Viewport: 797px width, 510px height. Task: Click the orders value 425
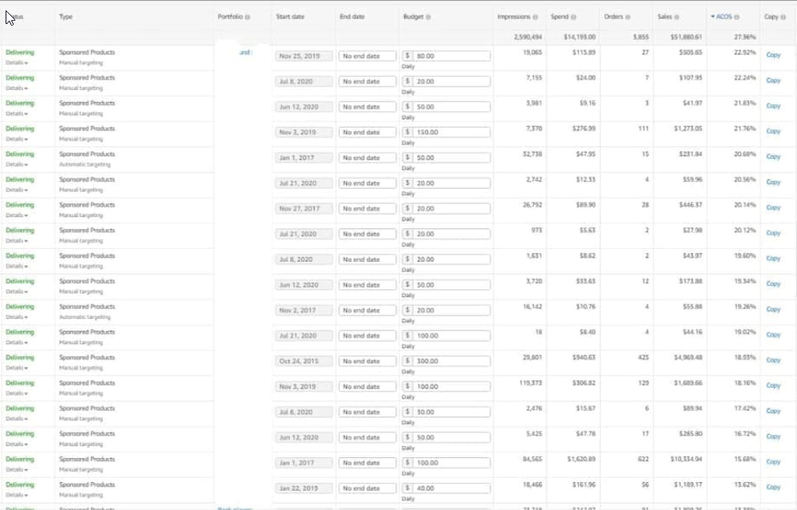pyautogui.click(x=643, y=357)
